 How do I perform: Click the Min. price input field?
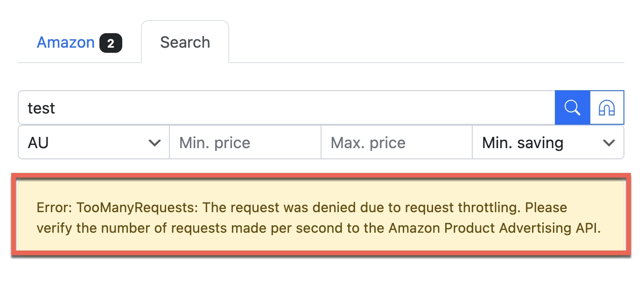(245, 143)
